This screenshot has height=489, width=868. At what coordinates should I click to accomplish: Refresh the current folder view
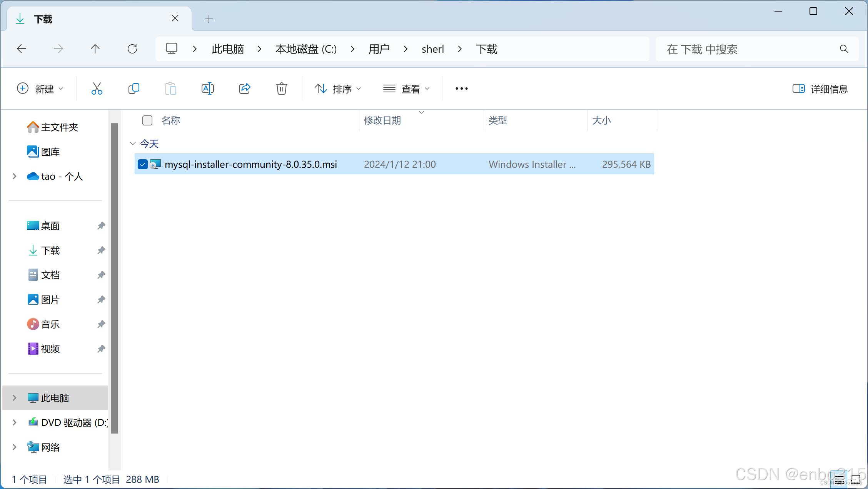(x=132, y=49)
